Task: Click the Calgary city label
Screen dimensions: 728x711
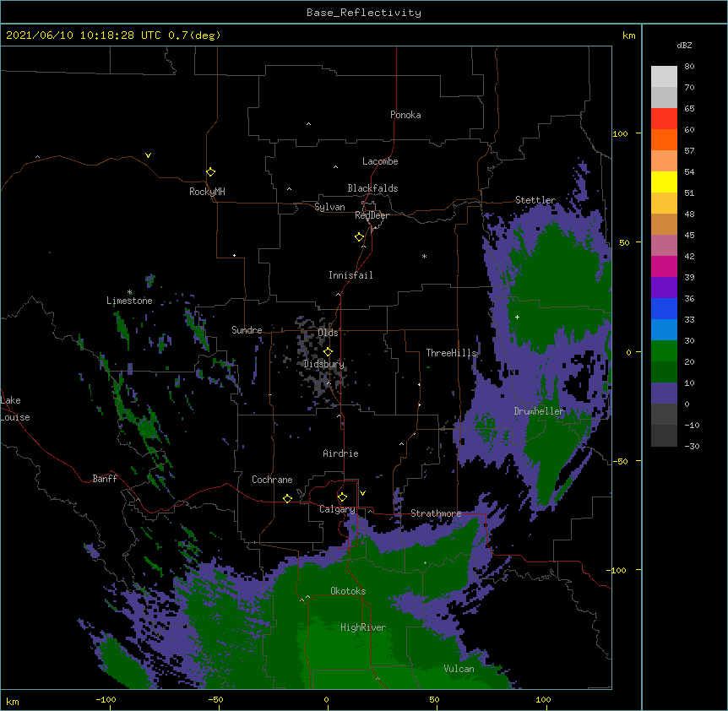Action: [337, 510]
